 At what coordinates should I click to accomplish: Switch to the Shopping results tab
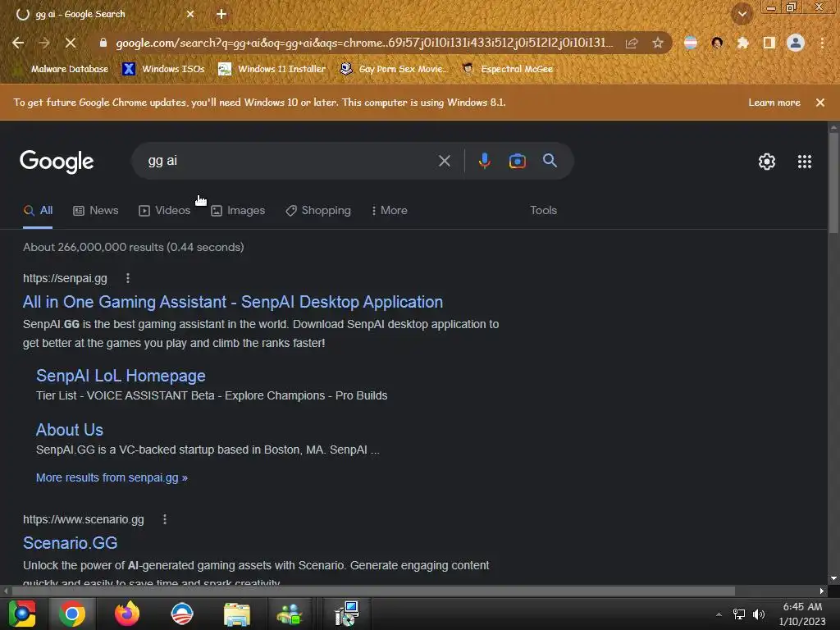[x=318, y=211]
